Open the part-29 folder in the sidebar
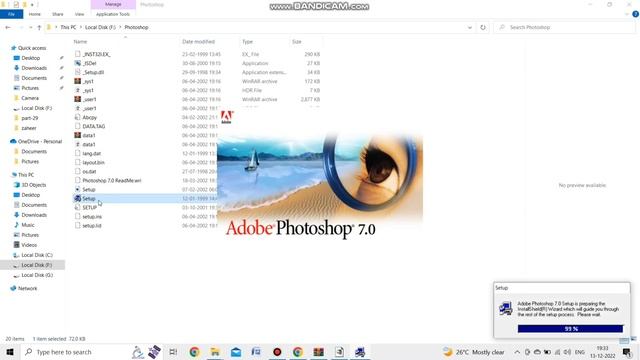640x360 pixels. [29, 118]
